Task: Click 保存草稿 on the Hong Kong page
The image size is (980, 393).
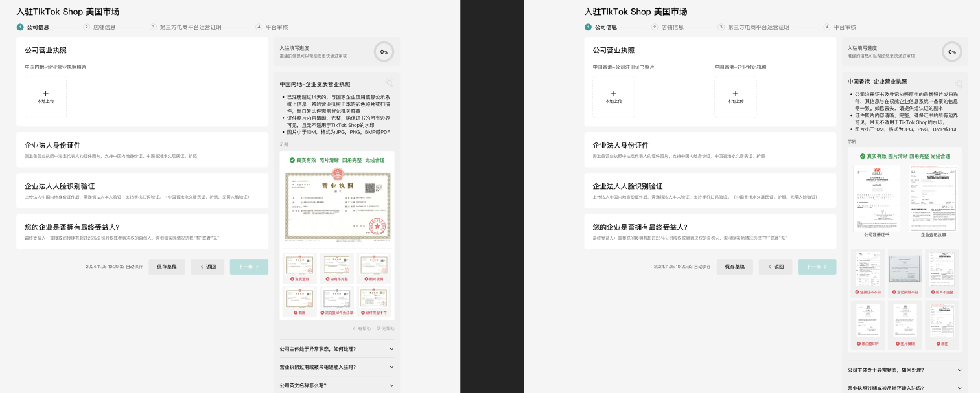Action: (x=735, y=267)
